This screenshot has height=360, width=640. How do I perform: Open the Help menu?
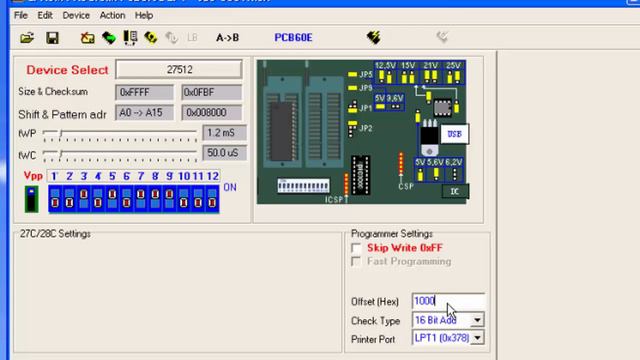point(144,16)
